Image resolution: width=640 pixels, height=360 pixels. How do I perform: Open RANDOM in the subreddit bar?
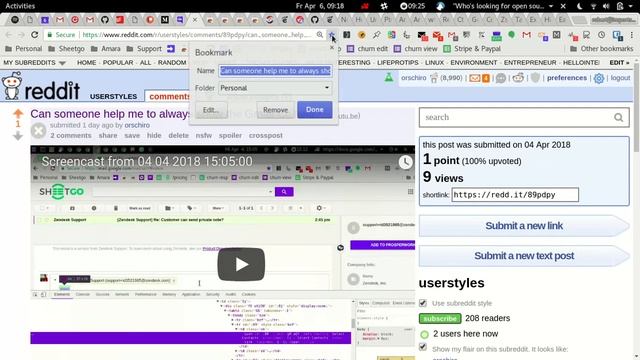172,62
